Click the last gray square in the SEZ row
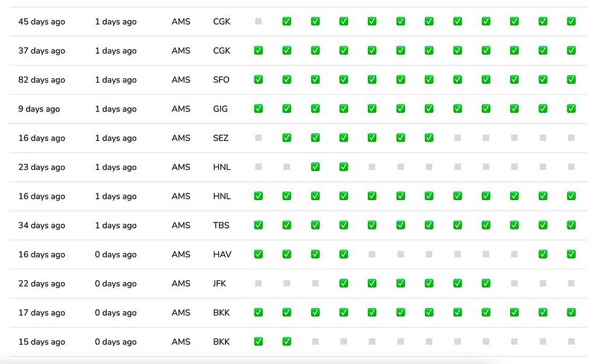Image resolution: width=603 pixels, height=364 pixels. [x=572, y=137]
